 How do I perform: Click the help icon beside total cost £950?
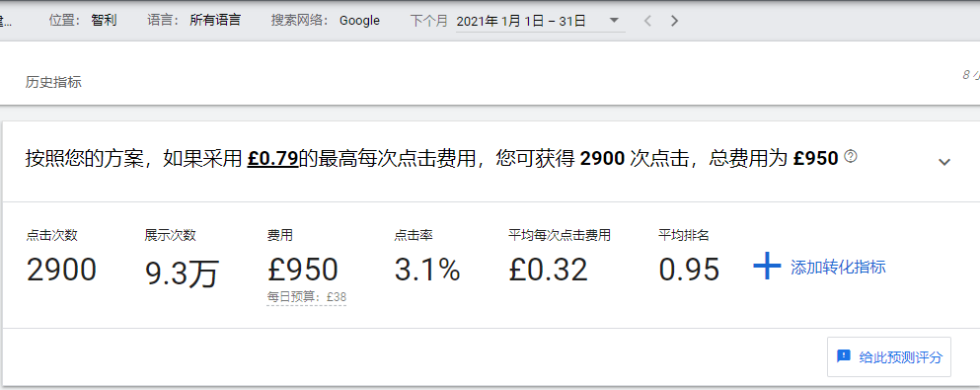(x=850, y=156)
